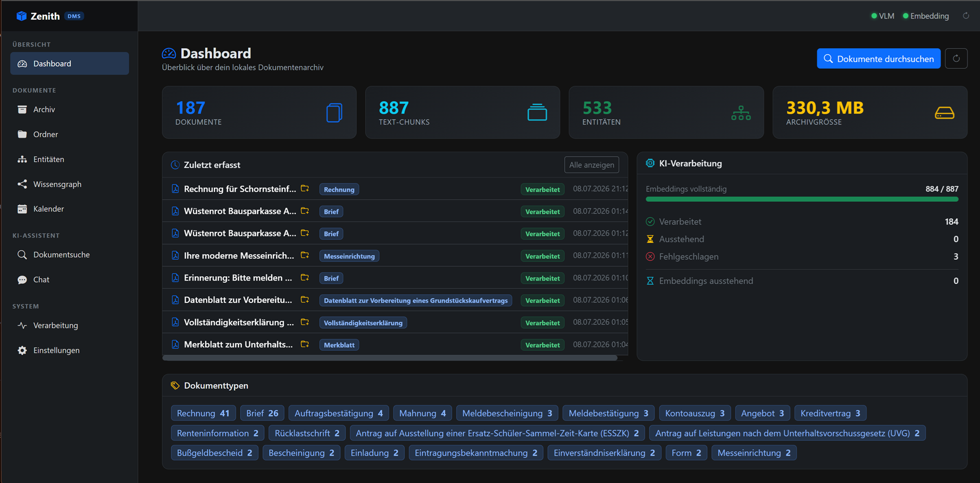This screenshot has width=980, height=483.
Task: Click the Einstellungen gear icon
Action: (x=22, y=350)
